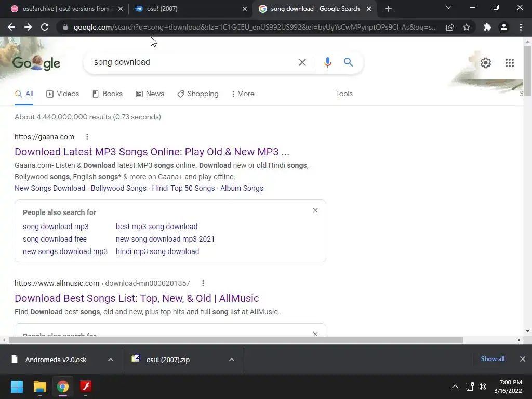Search for new songs download mp3
The image size is (532, 399).
tap(65, 252)
